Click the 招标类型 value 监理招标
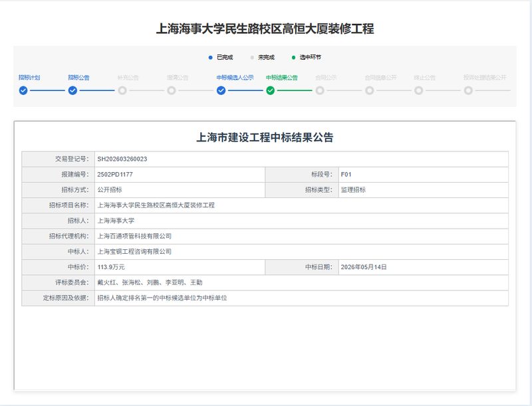Viewport: 532px width, 406px height. click(353, 190)
